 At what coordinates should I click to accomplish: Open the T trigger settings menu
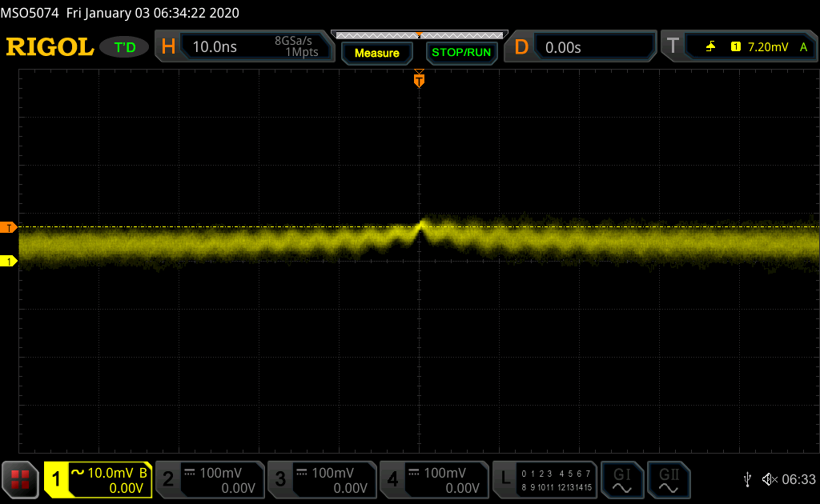[673, 46]
